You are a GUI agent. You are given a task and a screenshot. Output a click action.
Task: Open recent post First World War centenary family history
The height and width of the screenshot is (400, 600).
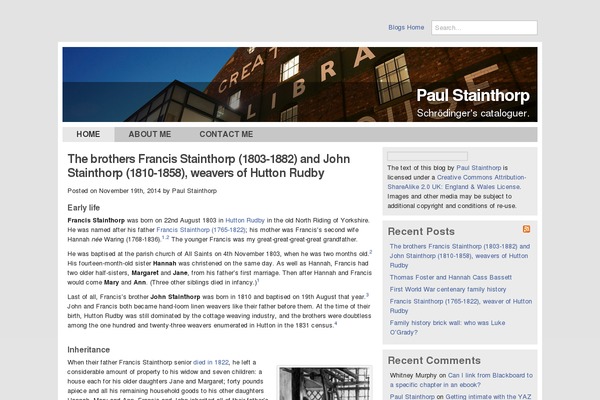pyautogui.click(x=448, y=289)
